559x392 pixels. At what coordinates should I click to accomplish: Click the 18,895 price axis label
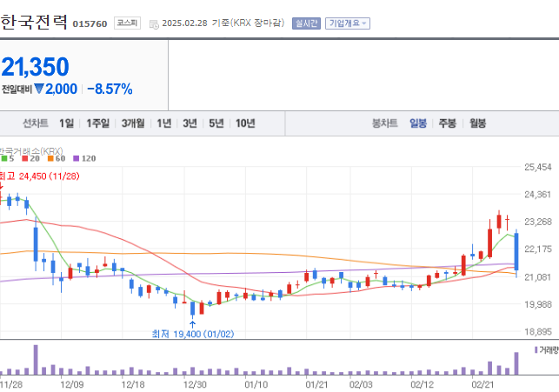(x=537, y=332)
